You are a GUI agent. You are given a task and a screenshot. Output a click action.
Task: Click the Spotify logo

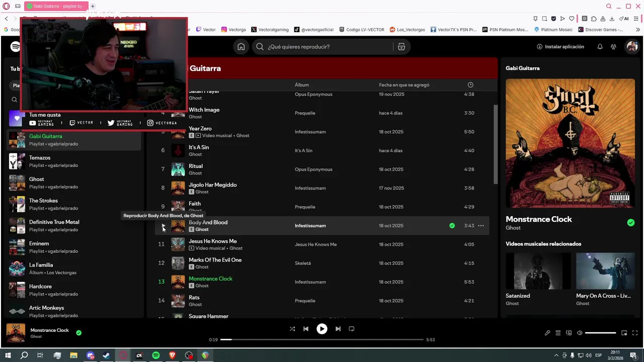[16, 47]
